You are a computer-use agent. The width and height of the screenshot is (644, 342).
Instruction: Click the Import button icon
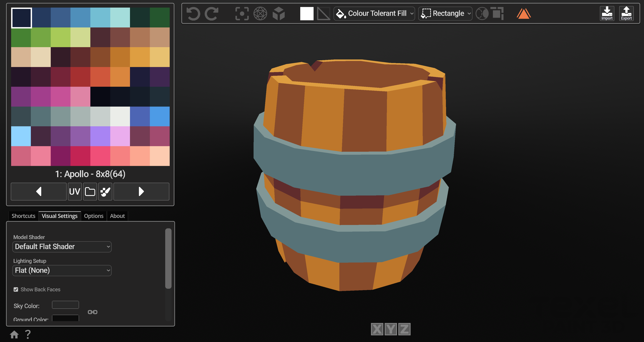(607, 13)
